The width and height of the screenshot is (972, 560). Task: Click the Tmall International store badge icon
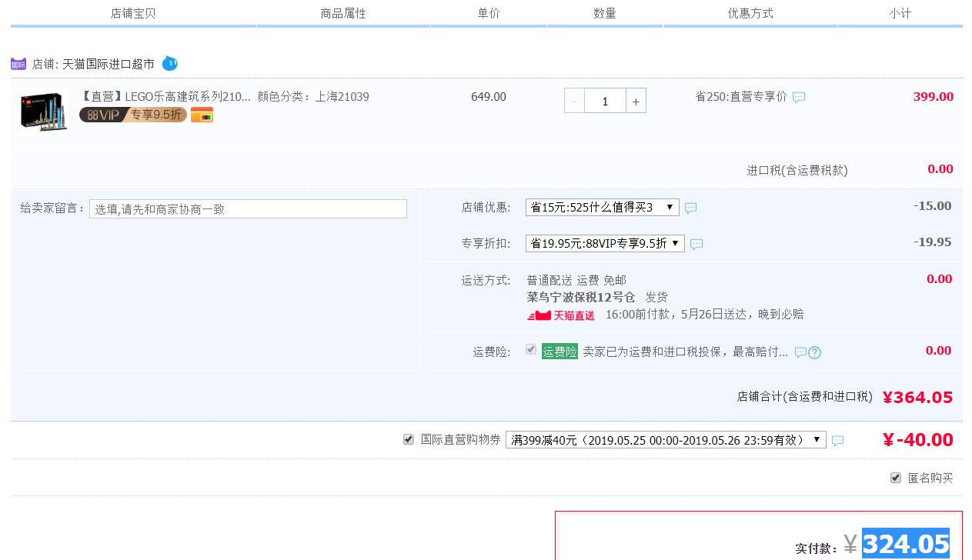(x=18, y=64)
